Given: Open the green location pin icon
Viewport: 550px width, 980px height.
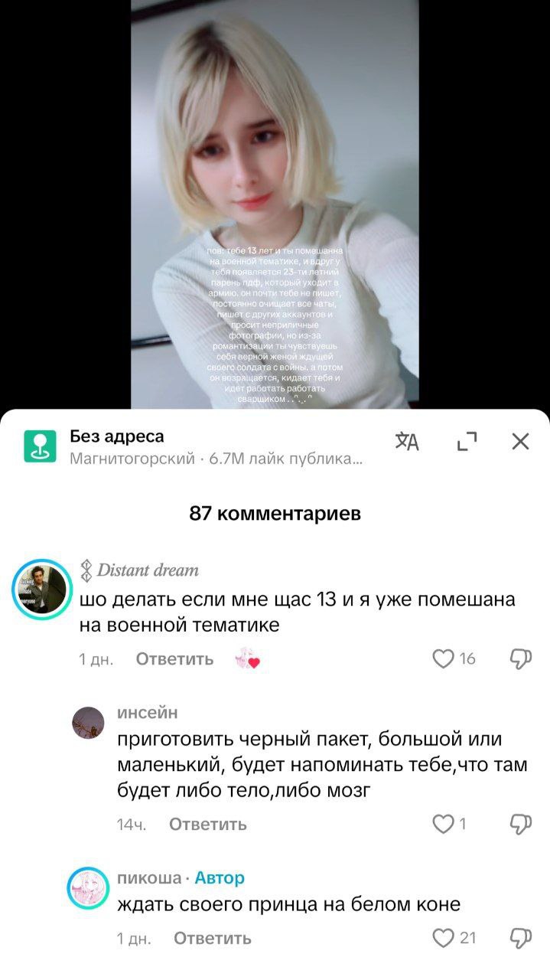Looking at the screenshot, I should pos(40,446).
